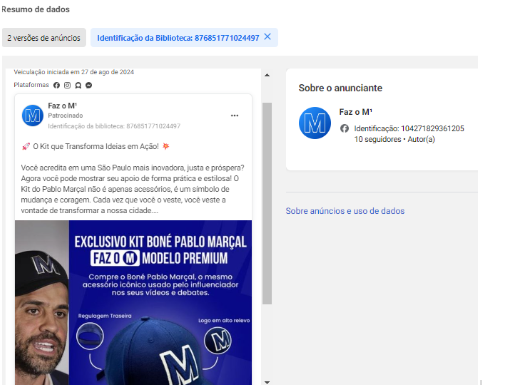This screenshot has width=509, height=385.
Task: Click the scroll up arrow of ad preview
Action: pos(267,75)
